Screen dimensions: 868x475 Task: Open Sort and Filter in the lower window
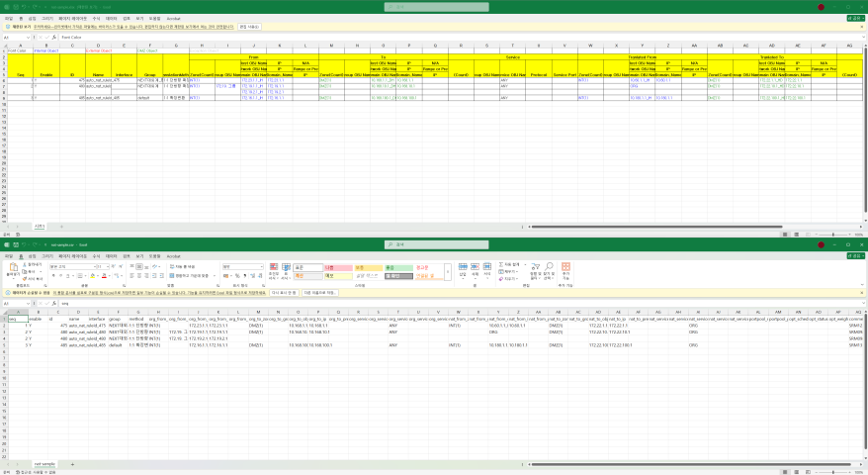535,270
